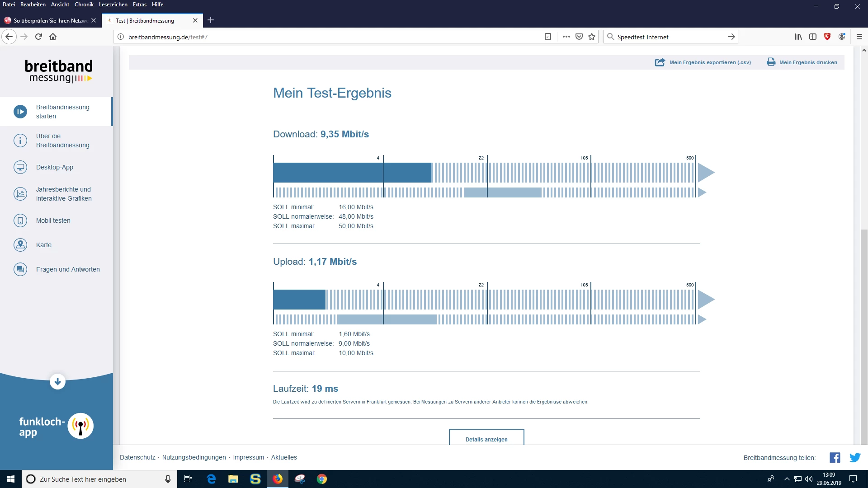Screen dimensions: 868x488
Task: Share result via Facebook icon
Action: tap(835, 458)
